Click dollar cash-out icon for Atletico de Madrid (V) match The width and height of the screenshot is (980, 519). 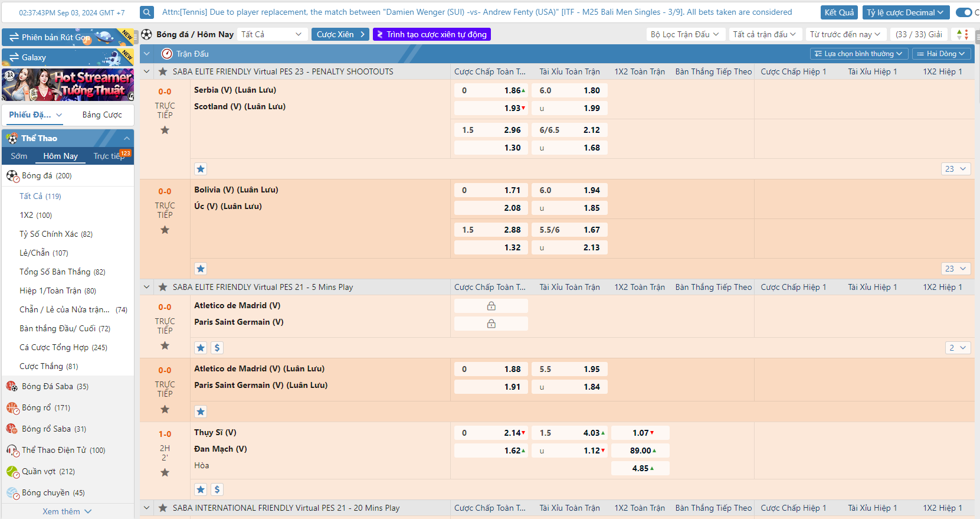[x=217, y=348]
